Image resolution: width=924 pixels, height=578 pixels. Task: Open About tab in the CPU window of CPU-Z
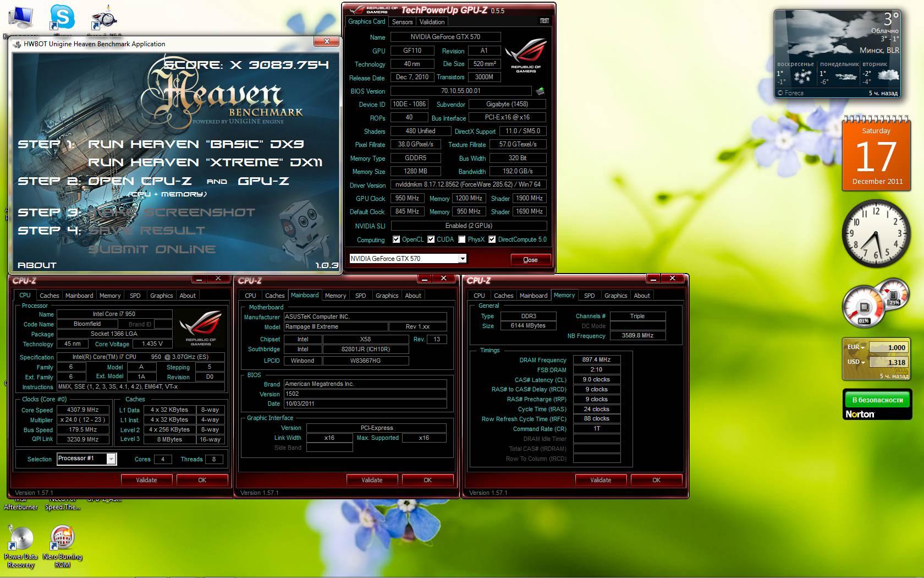[x=188, y=296]
